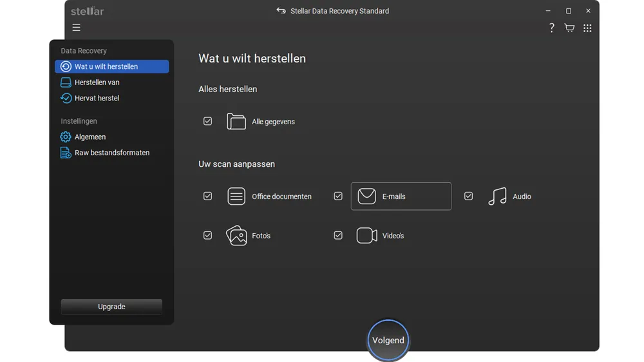
Task: Toggle the 'Video's' checkbox
Action: [338, 236]
